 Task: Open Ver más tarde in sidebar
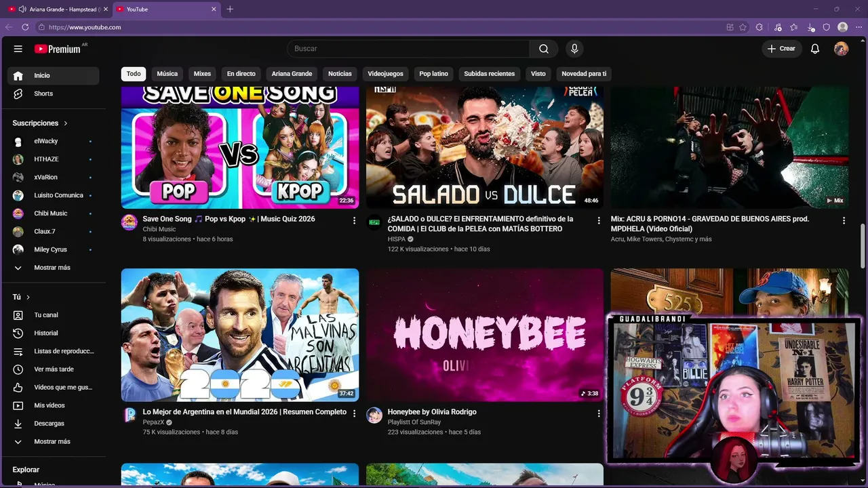click(x=53, y=369)
